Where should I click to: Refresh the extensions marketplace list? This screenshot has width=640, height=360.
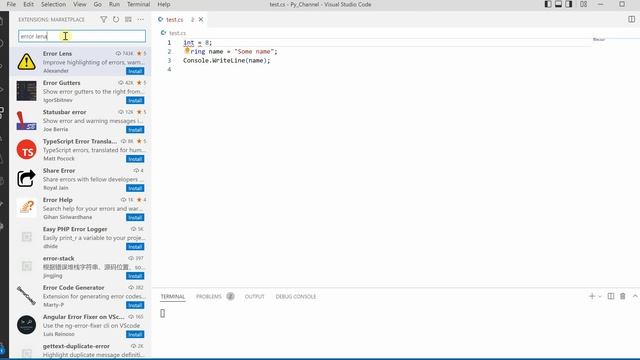pos(116,20)
